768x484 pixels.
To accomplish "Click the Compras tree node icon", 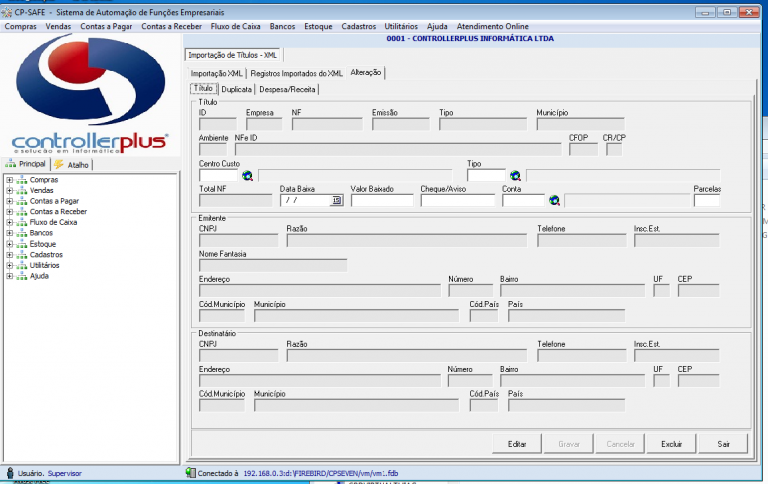I will click(22, 180).
